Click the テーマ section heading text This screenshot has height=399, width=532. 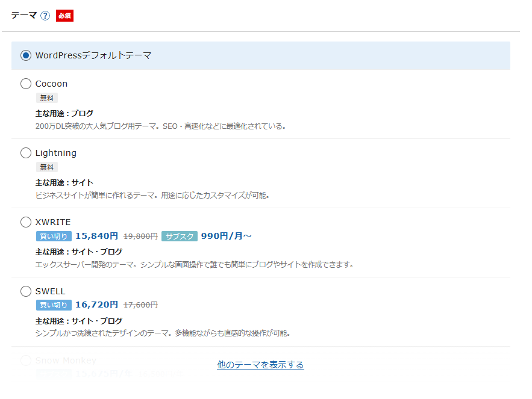24,16
